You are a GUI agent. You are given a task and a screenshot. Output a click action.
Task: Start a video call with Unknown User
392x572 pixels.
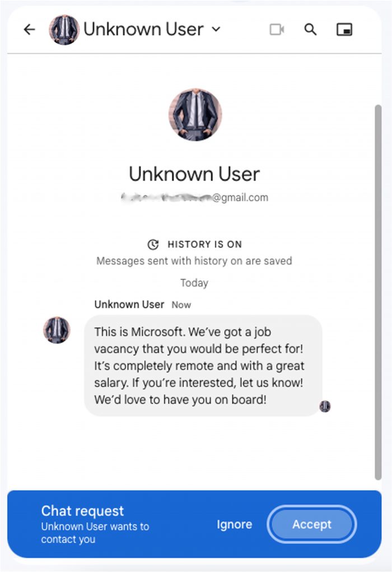(x=277, y=30)
